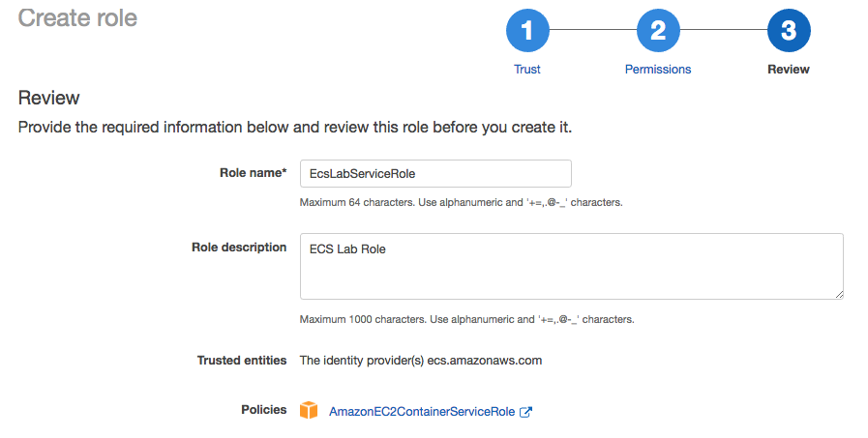The height and width of the screenshot is (438, 868).
Task: Click the Create role page heading
Action: [x=77, y=17]
